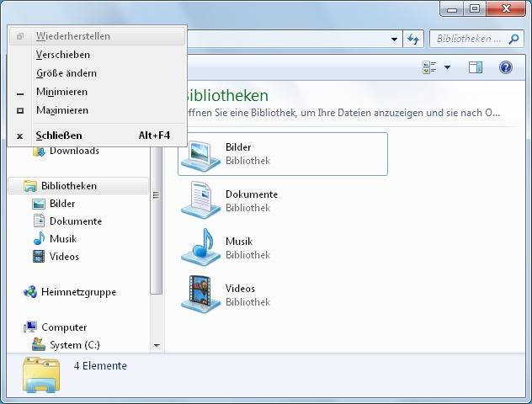Select Musik in the navigation tree
The height and width of the screenshot is (404, 532).
(x=63, y=239)
